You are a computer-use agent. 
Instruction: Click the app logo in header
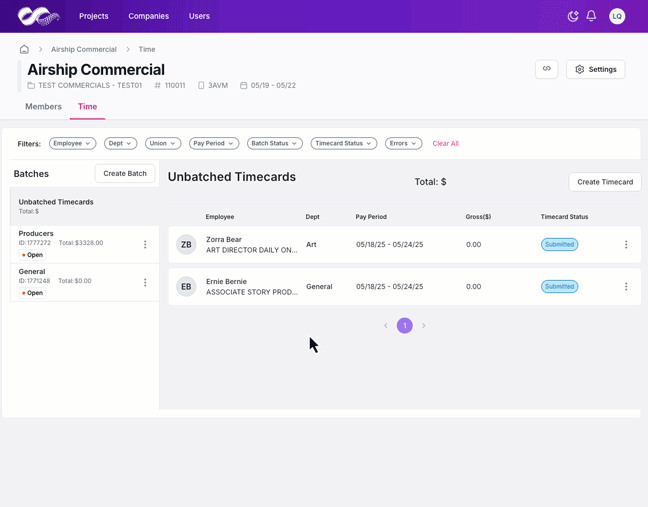[x=38, y=16]
